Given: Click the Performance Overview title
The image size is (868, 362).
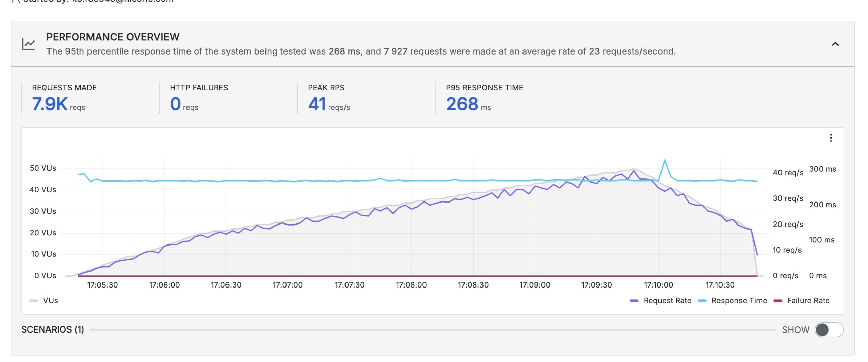Looking at the screenshot, I should click(113, 37).
